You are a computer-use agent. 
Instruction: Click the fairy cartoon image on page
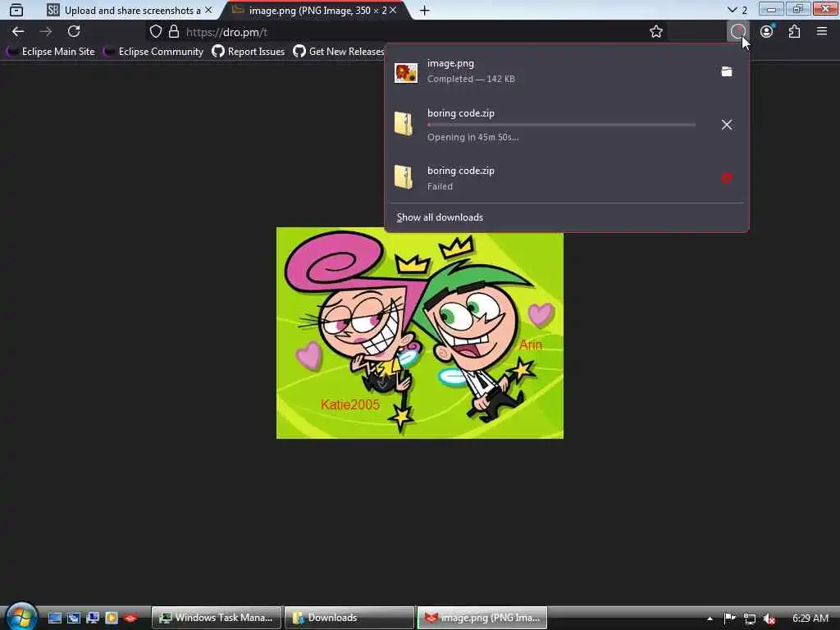point(419,333)
